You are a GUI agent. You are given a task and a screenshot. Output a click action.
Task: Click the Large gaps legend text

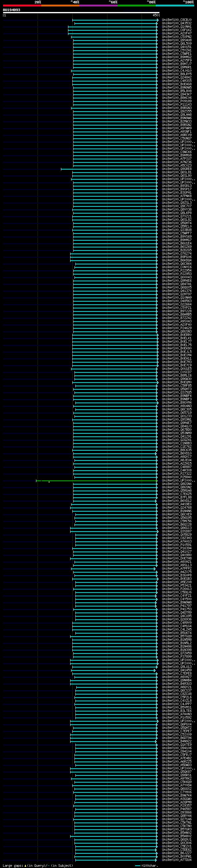point(13,865)
